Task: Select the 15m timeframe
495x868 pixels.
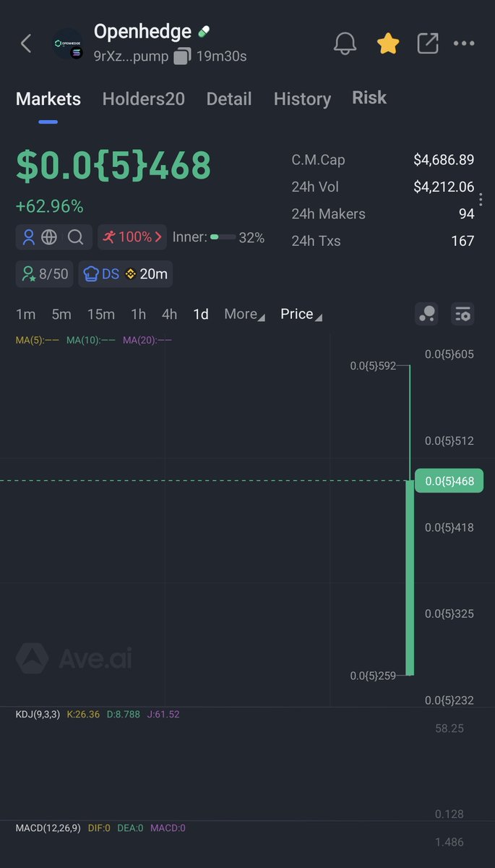Action: [101, 314]
